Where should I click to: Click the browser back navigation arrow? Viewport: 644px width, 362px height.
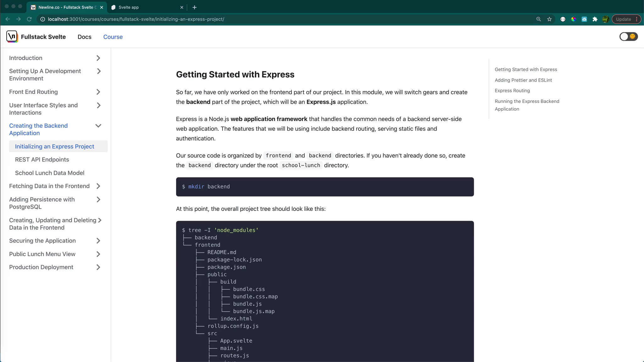point(8,19)
